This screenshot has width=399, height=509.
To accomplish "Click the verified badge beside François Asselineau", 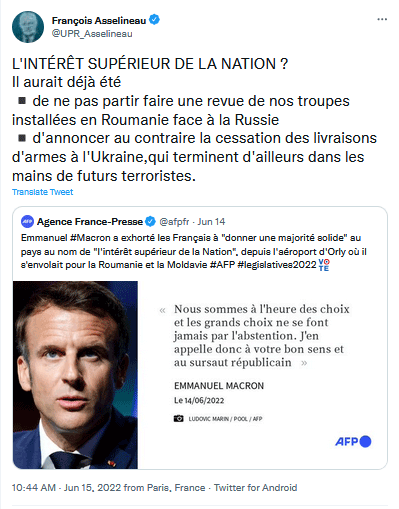I will [154, 20].
